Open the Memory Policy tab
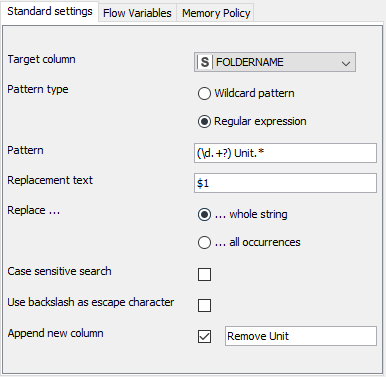 point(216,13)
